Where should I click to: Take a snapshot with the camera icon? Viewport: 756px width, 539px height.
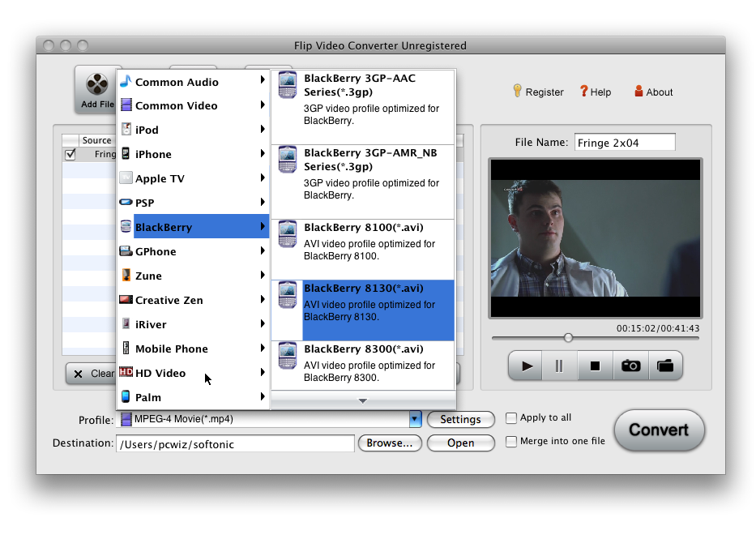[x=630, y=366]
